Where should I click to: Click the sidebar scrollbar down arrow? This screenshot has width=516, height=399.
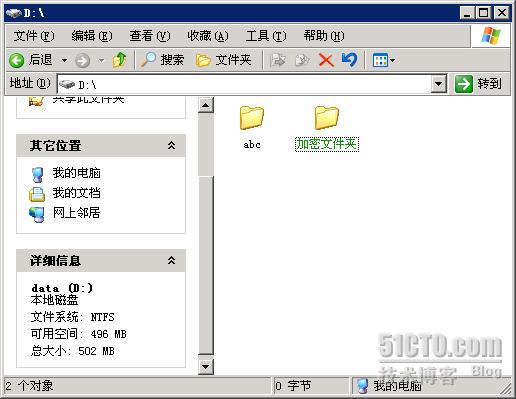(x=206, y=367)
